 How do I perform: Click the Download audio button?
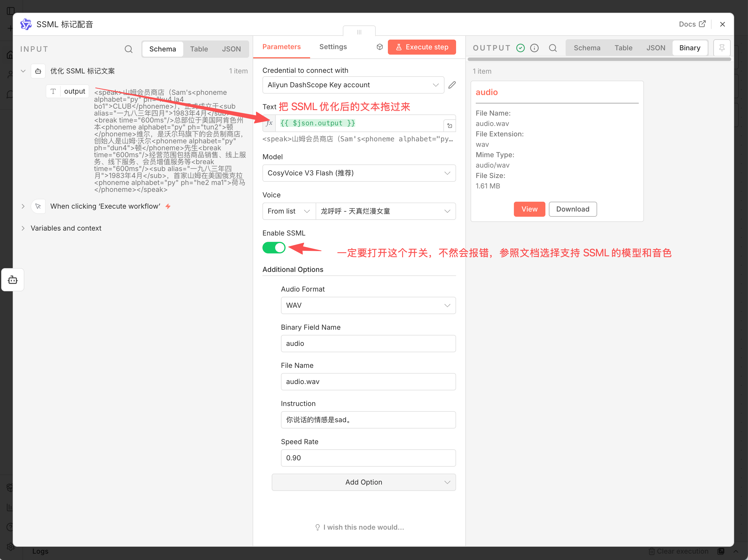[572, 209]
